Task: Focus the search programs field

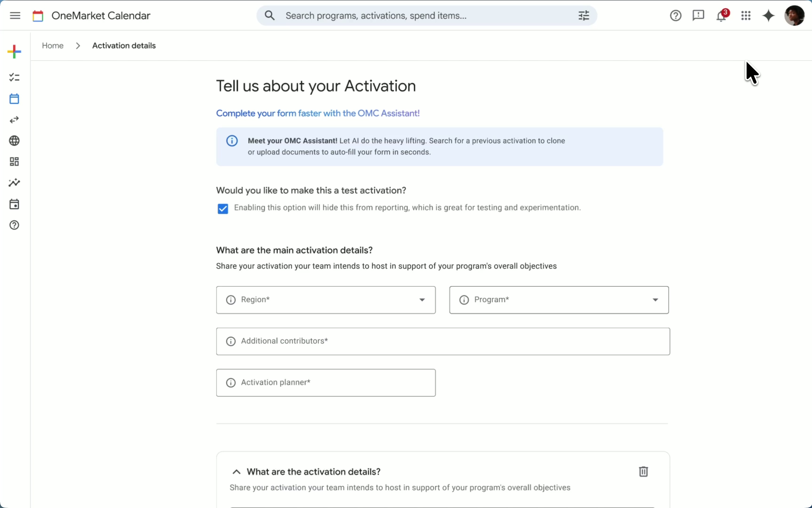Action: pos(427,16)
